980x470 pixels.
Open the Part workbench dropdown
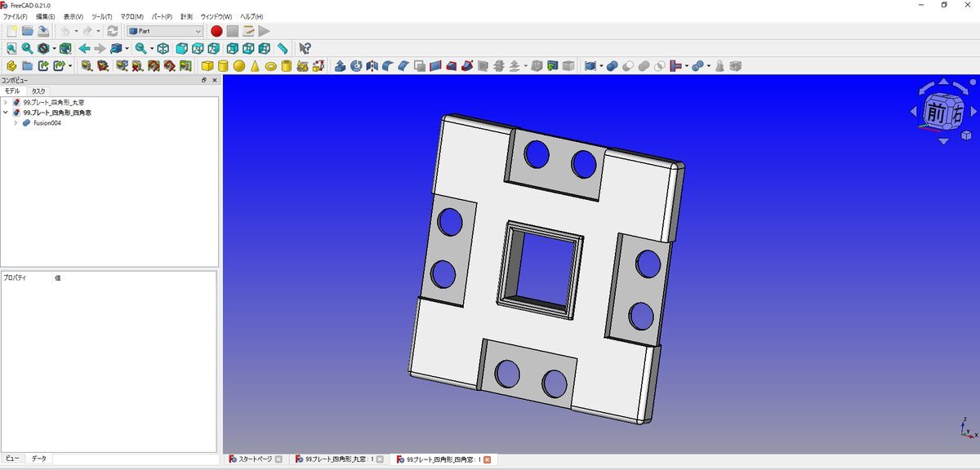165,31
